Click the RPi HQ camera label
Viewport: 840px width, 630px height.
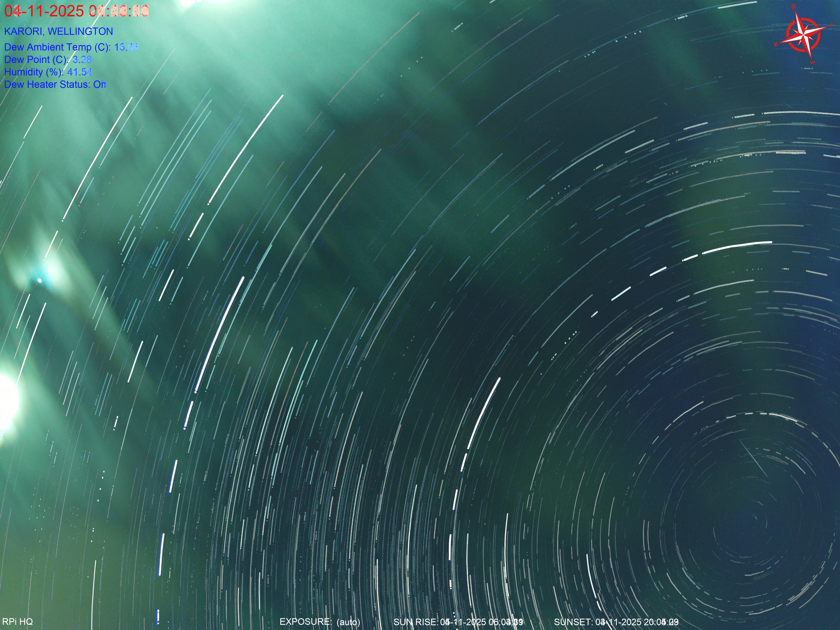(17, 622)
